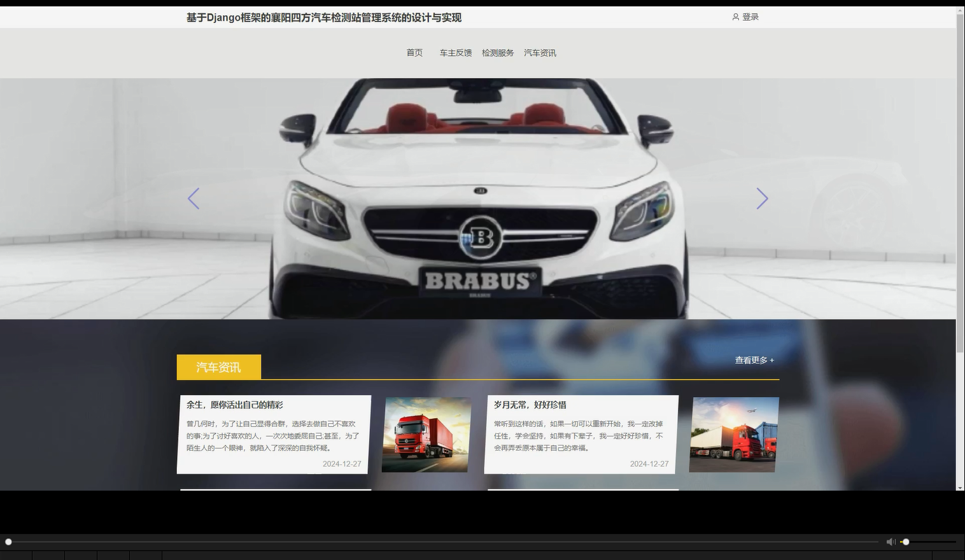The image size is (965, 560).
Task: Click 查看更多 + link
Action: tap(754, 360)
